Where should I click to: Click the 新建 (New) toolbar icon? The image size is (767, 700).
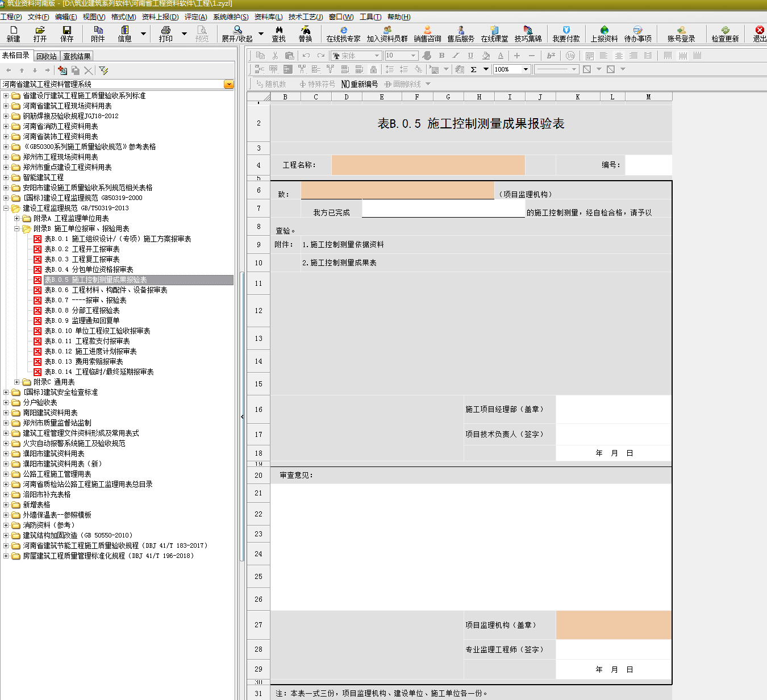pos(13,34)
